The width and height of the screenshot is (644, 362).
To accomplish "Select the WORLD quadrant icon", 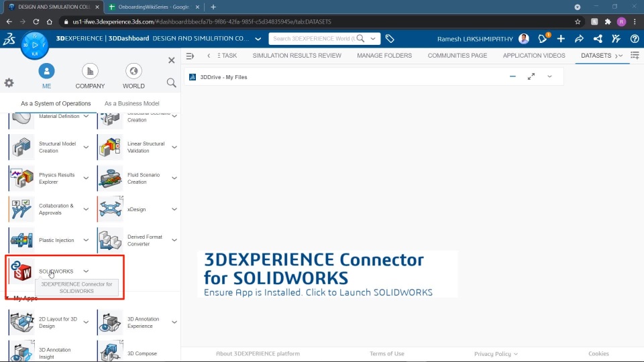I will [133, 71].
